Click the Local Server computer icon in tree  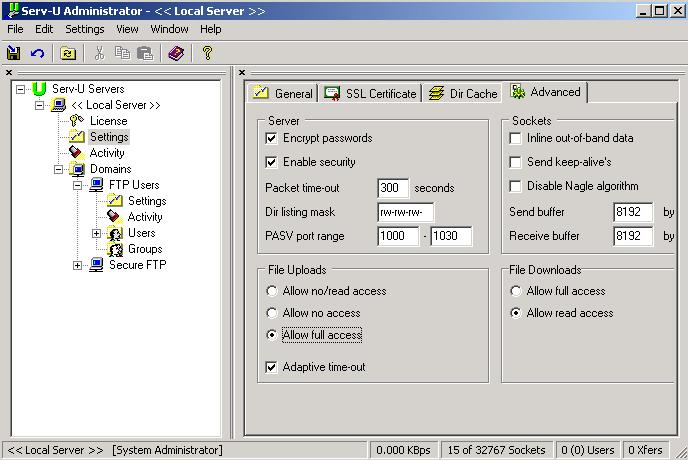coord(58,105)
